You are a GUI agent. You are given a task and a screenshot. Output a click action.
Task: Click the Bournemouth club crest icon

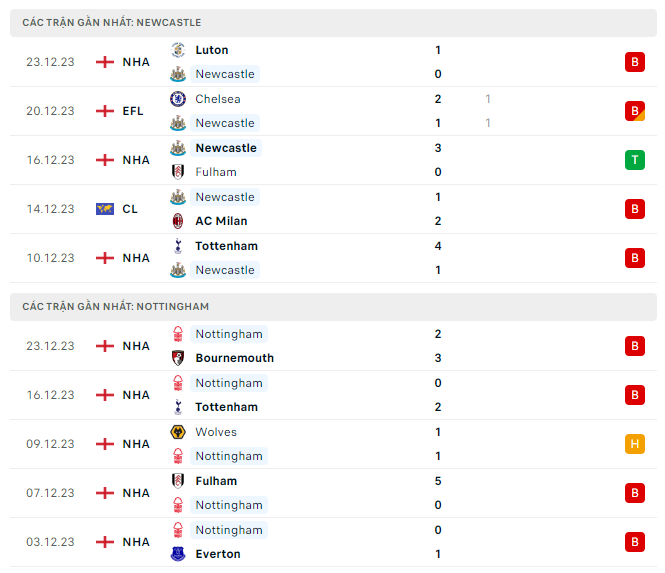coord(178,358)
